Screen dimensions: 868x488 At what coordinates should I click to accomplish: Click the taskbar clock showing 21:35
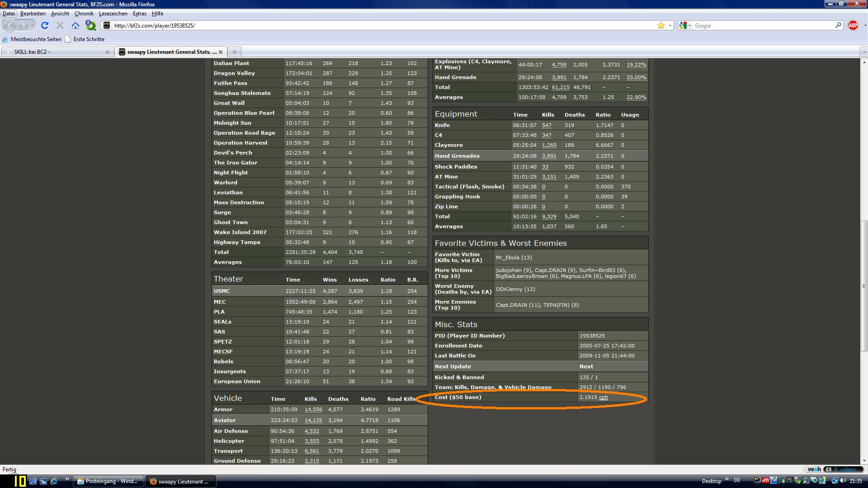point(855,481)
